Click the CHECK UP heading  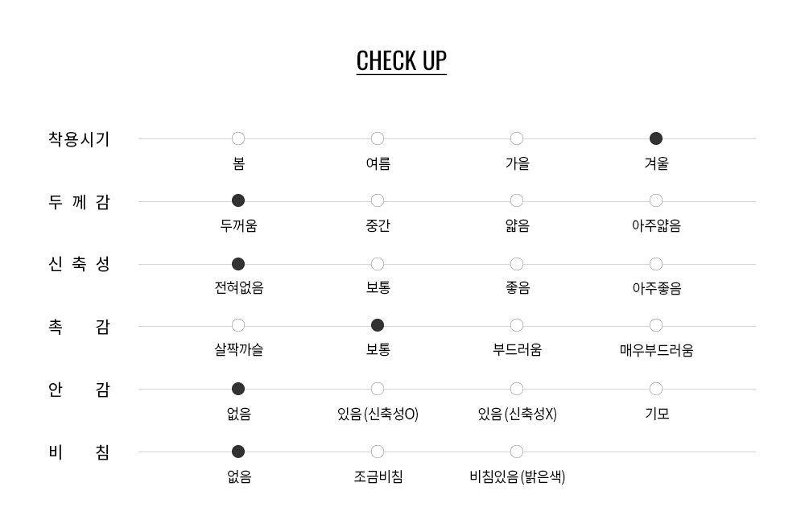[x=401, y=61]
